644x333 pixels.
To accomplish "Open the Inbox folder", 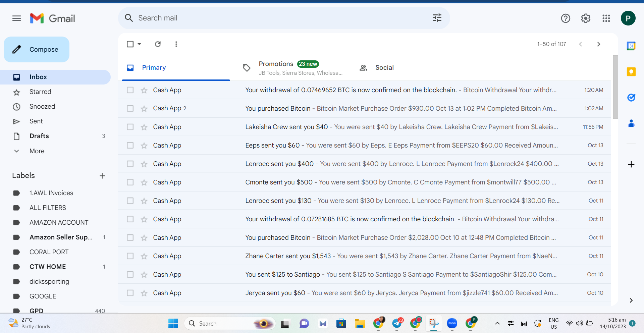I will point(55,77).
